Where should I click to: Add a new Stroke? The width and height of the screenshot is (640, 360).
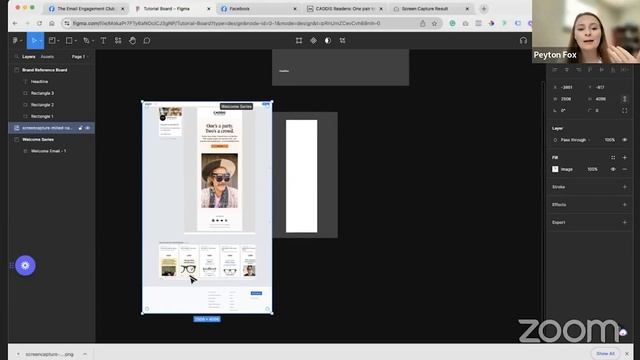pyautogui.click(x=624, y=187)
